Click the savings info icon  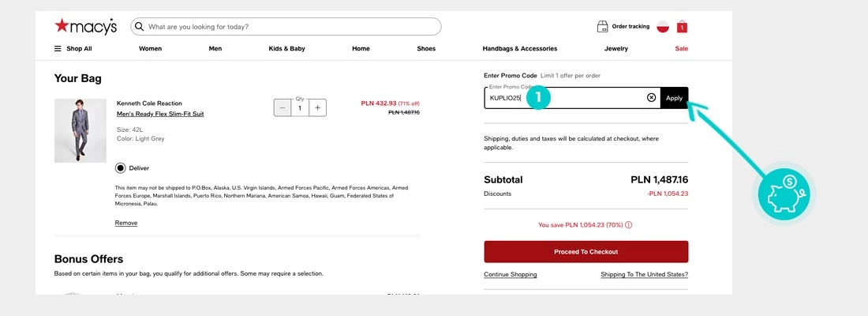pyautogui.click(x=629, y=224)
